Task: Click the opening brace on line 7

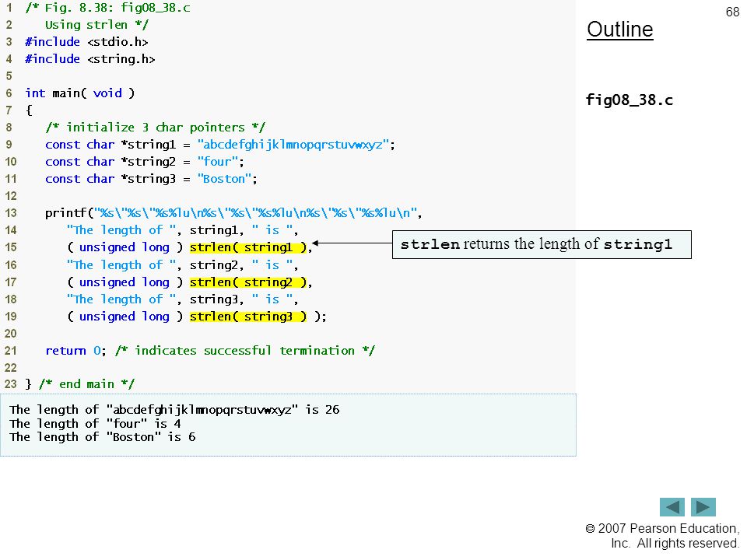Action: coord(29,110)
